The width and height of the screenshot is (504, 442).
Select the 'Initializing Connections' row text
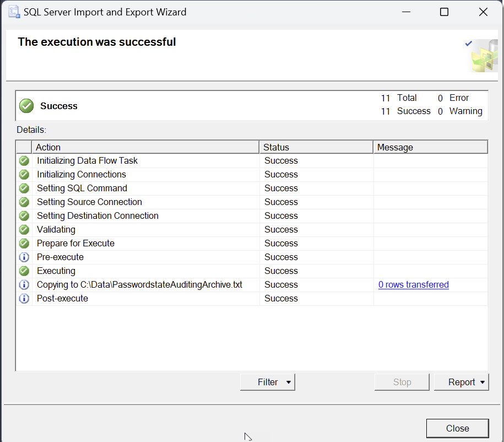coord(82,174)
